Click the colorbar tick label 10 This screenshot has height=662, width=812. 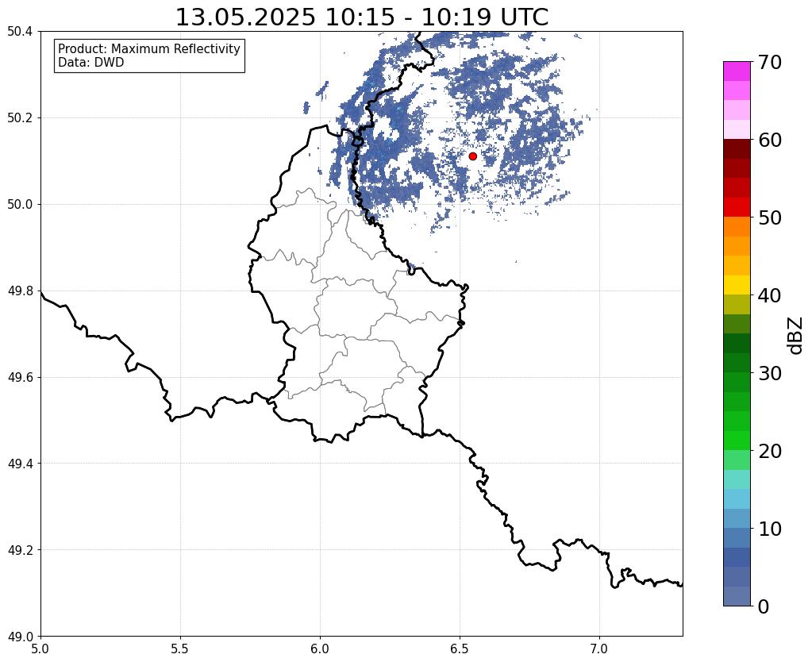click(770, 529)
